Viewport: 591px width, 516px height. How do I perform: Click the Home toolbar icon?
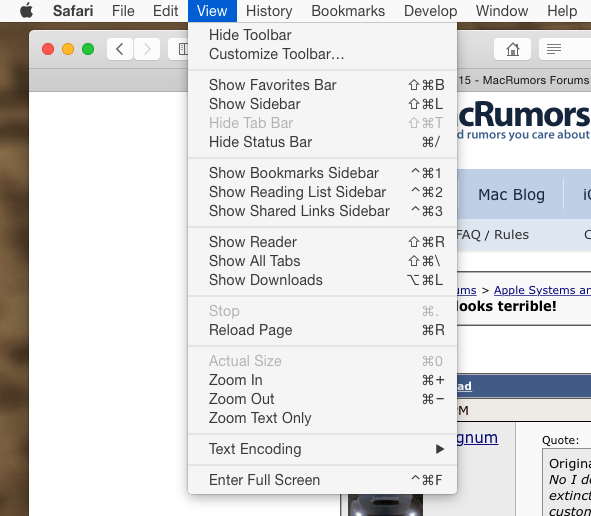512,49
